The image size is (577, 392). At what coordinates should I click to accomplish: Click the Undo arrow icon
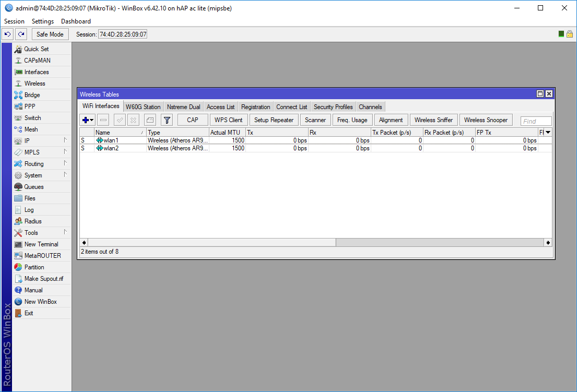(x=8, y=34)
